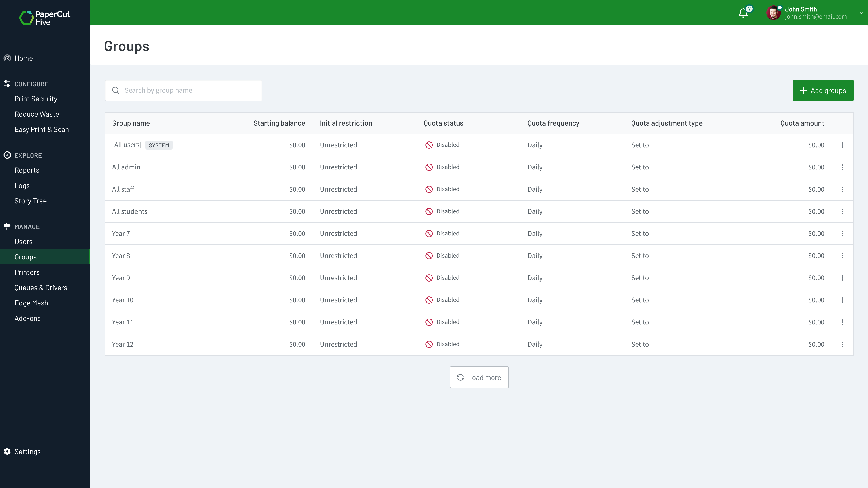Click the Add groups button
The image size is (868, 488).
823,90
